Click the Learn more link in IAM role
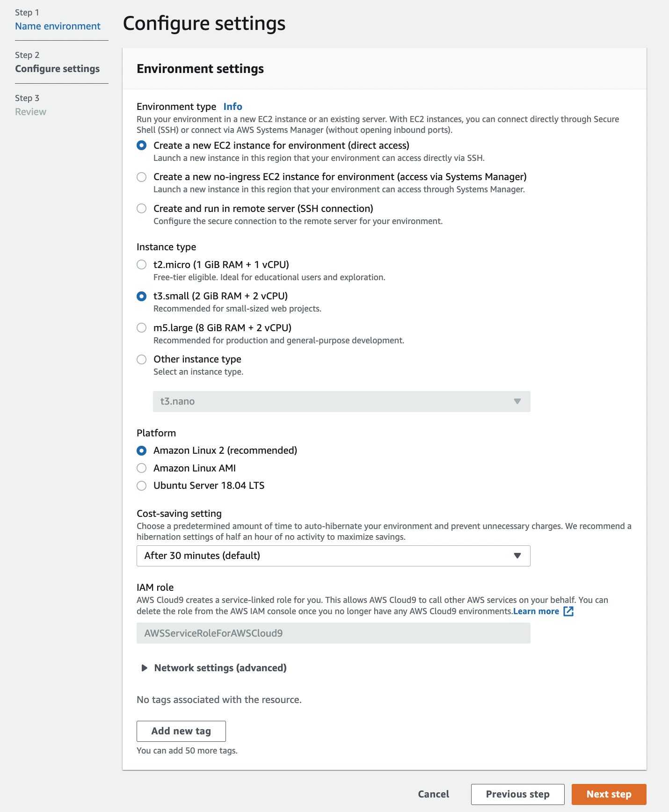Viewport: 669px width, 812px height. click(x=536, y=611)
